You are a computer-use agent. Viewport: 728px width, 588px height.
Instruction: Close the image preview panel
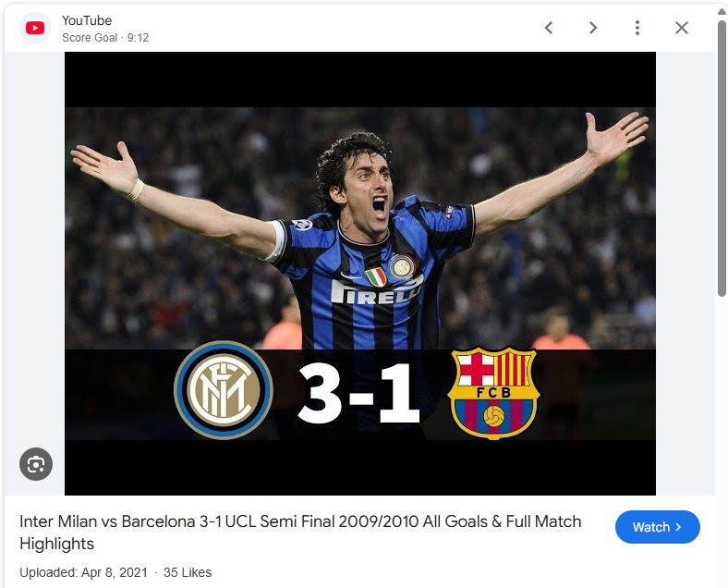click(x=681, y=28)
